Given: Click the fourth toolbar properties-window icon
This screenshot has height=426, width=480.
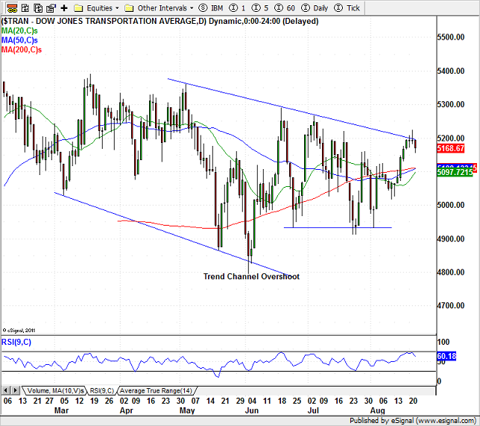Looking at the screenshot, I should 51,8.
